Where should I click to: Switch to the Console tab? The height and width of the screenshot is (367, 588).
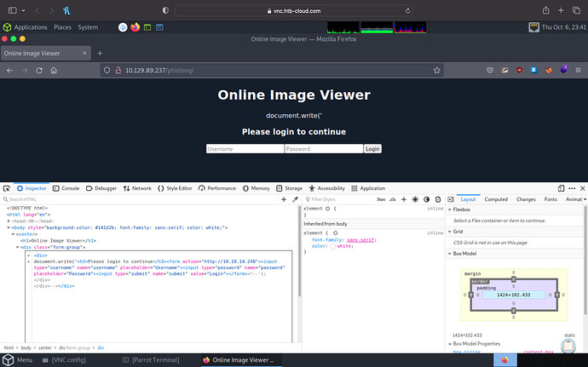click(66, 188)
